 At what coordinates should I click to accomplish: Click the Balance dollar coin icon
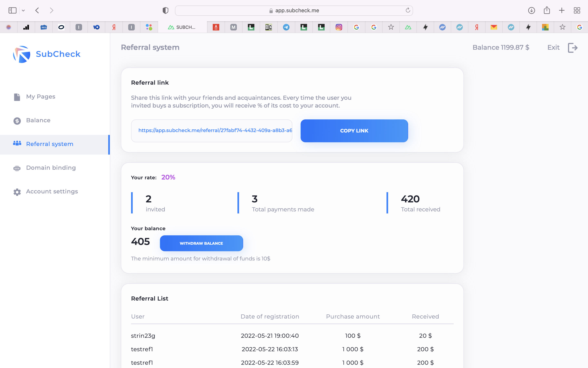tap(17, 121)
